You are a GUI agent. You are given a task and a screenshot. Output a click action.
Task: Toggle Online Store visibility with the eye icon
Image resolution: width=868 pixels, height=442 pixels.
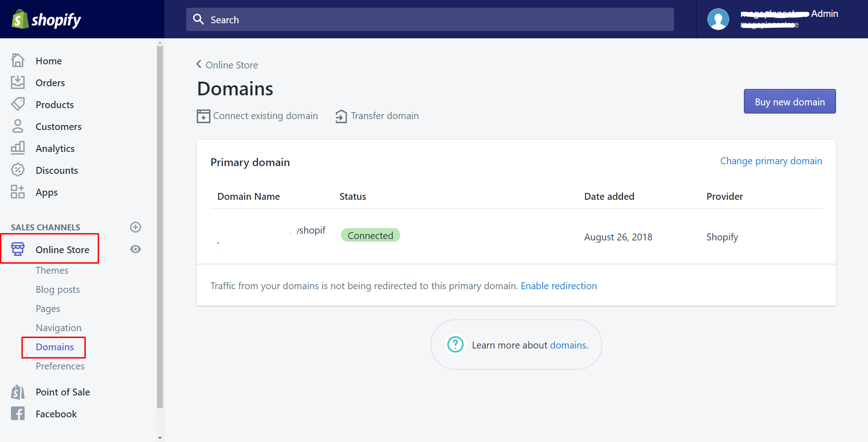click(x=135, y=249)
